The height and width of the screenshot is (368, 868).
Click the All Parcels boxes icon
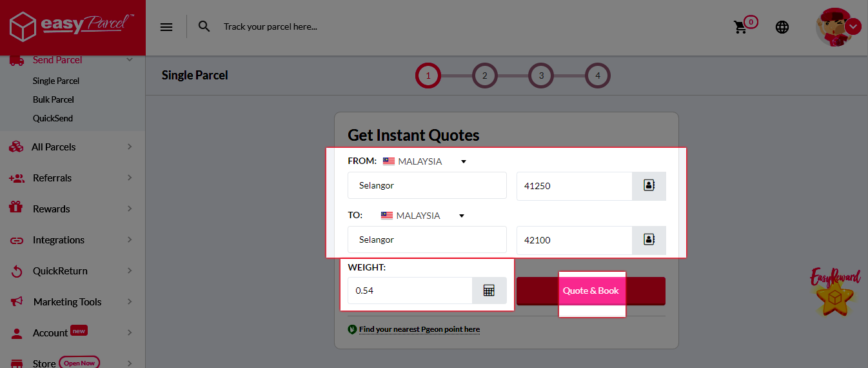point(16,147)
